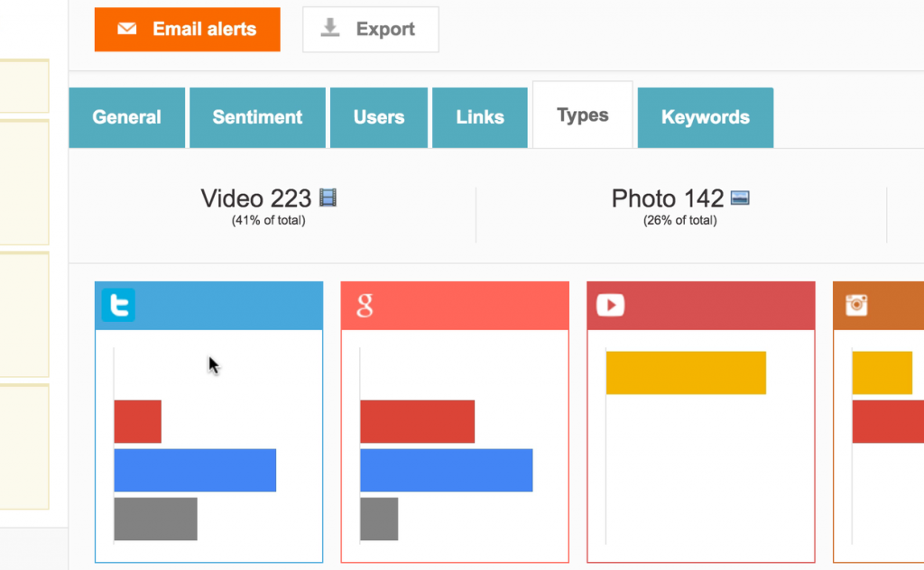The image size is (924, 570).
Task: Switch to the Users tab
Action: pyautogui.click(x=378, y=117)
